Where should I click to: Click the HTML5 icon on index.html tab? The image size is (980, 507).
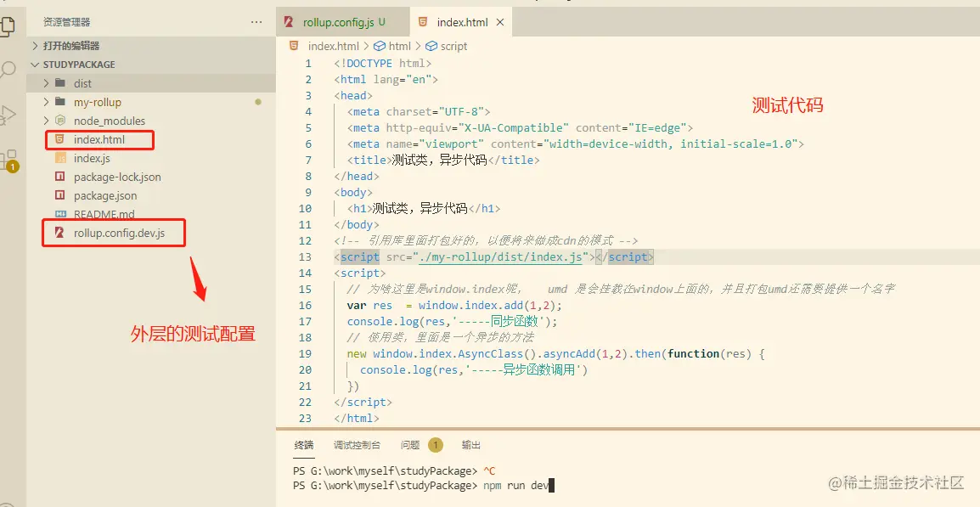coord(423,22)
